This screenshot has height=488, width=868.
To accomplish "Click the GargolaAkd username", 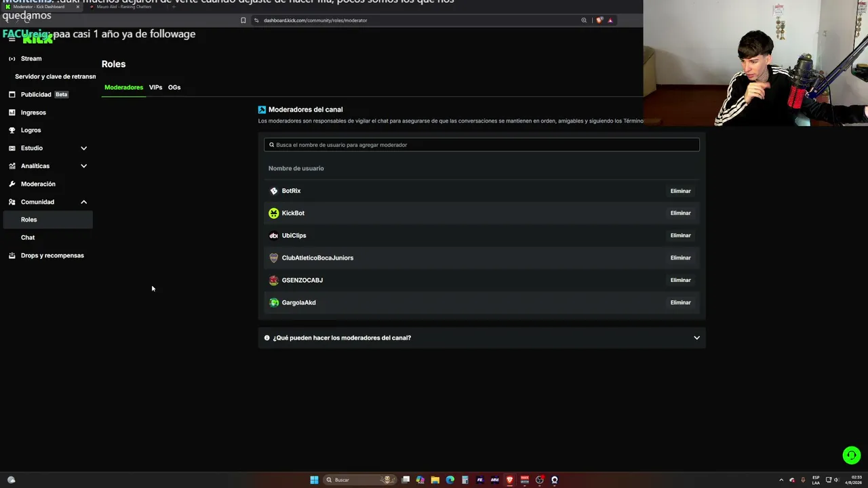I will (299, 303).
